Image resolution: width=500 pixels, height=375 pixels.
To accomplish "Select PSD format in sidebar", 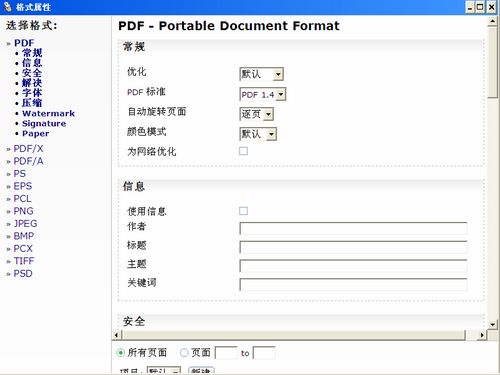I will pos(23,274).
